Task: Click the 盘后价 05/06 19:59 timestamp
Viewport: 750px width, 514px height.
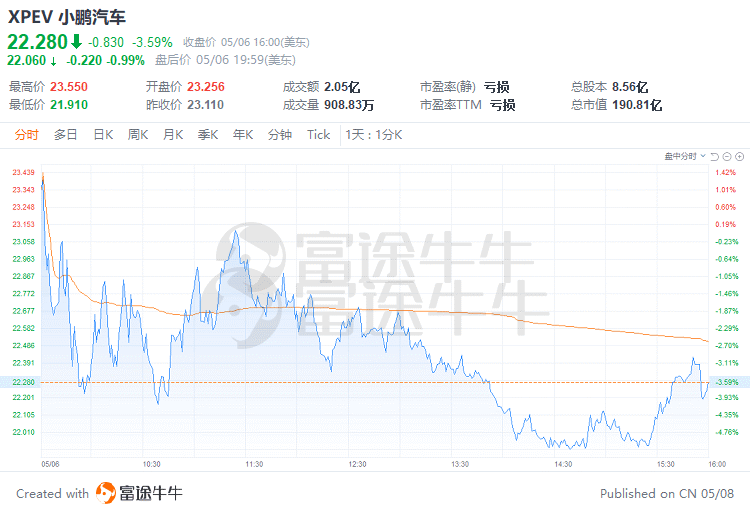Action: (225, 60)
